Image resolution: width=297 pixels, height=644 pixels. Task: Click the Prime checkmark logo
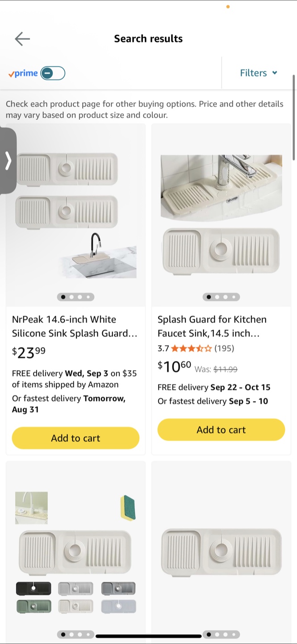pyautogui.click(x=23, y=73)
